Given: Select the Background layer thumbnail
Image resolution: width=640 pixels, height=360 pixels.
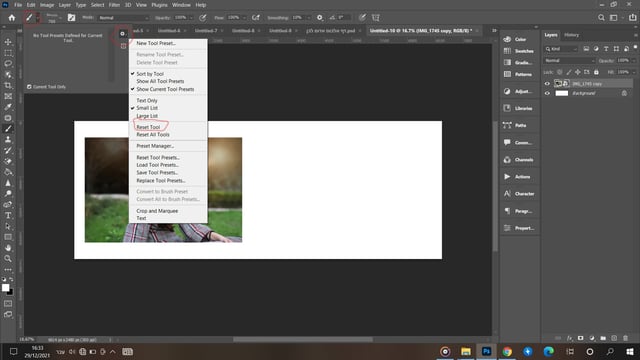Looking at the screenshot, I should point(562,93).
